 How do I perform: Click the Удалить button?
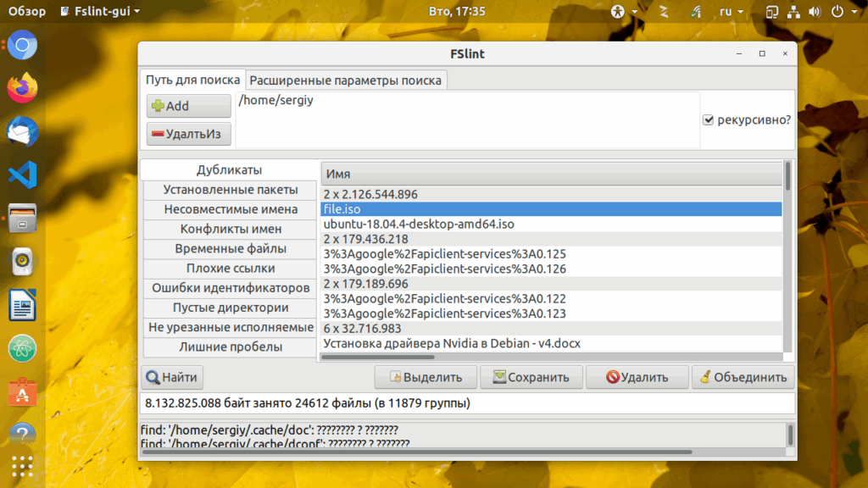pos(637,377)
